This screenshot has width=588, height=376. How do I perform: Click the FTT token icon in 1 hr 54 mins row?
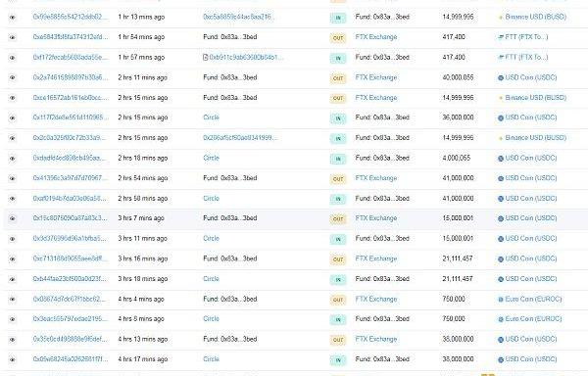(x=500, y=37)
